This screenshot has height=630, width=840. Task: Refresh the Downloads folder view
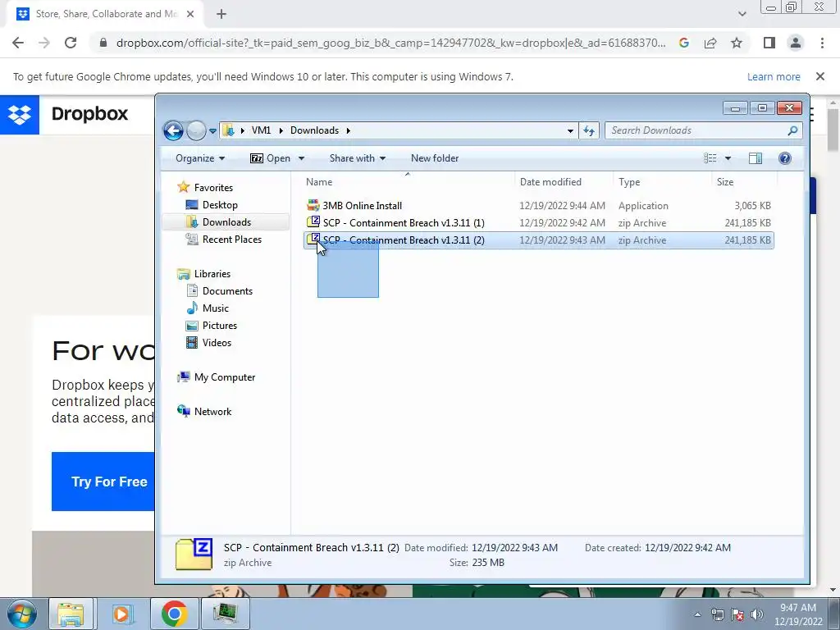point(589,130)
